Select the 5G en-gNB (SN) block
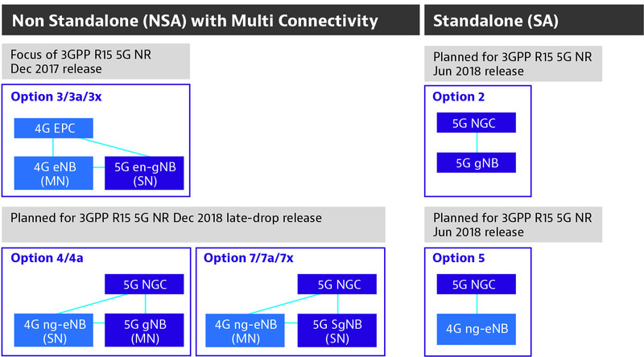Image resolution: width=644 pixels, height=357 pixels. [x=144, y=173]
